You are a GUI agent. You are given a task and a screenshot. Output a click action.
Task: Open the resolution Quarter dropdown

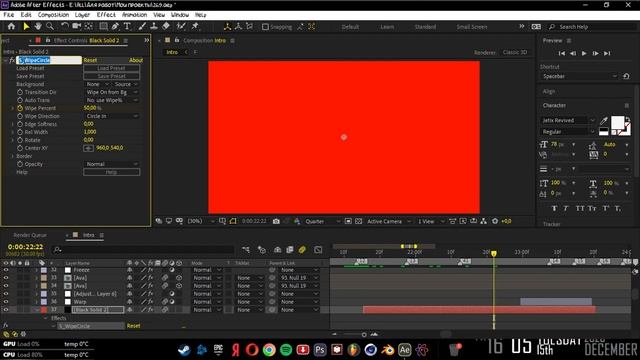coord(322,221)
